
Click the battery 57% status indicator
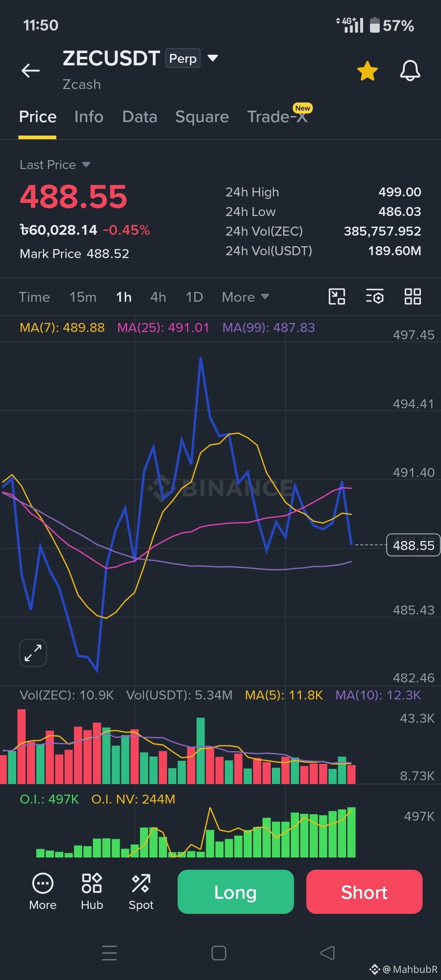coord(392,25)
